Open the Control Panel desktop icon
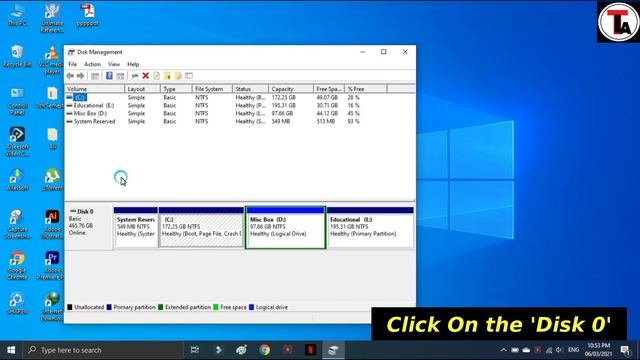The height and width of the screenshot is (360, 640). [x=17, y=101]
